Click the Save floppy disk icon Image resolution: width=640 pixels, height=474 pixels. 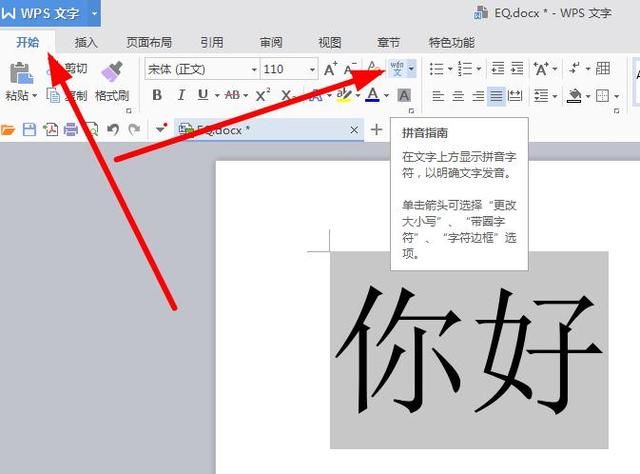[29, 130]
